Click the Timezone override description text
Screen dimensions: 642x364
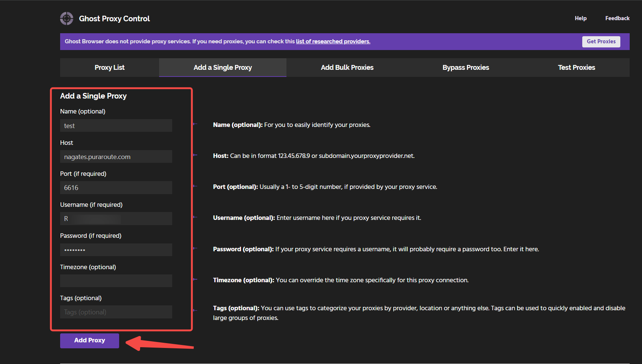[x=341, y=280]
